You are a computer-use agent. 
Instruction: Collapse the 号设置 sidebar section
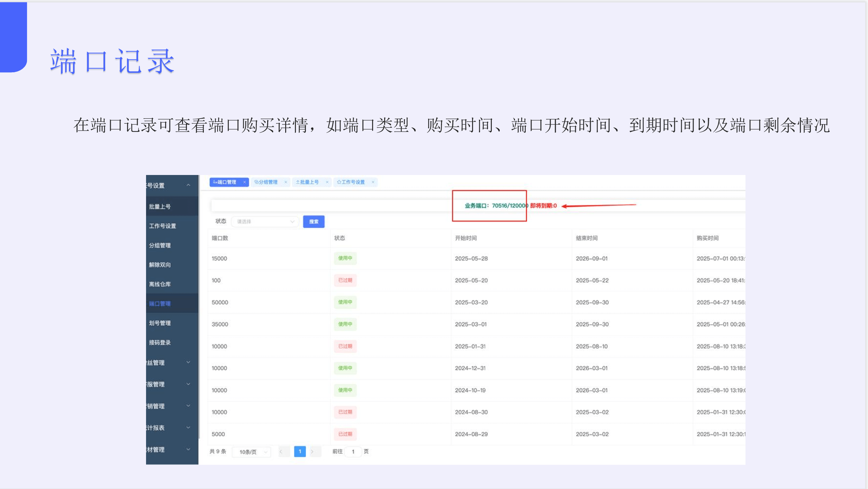point(188,185)
